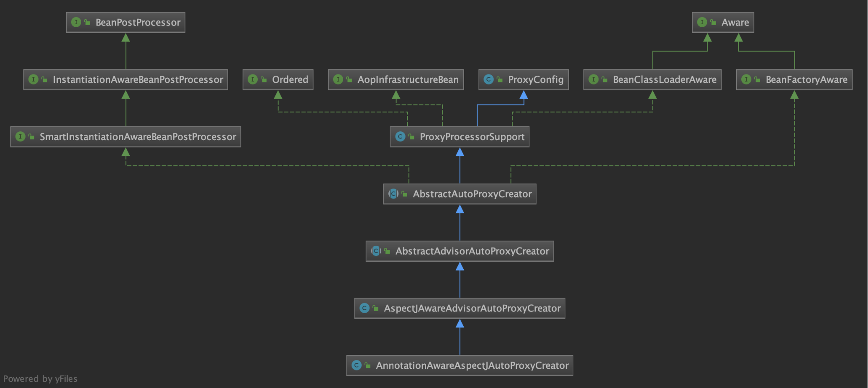The image size is (868, 388).
Task: Click the blue arrowhead under ProxyProcessorSupport
Action: pos(460,152)
